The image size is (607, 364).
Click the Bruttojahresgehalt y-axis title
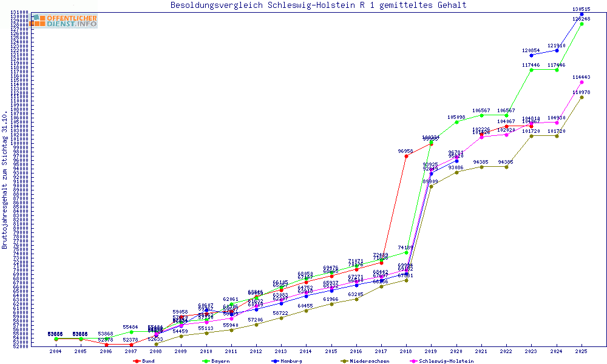5,180
